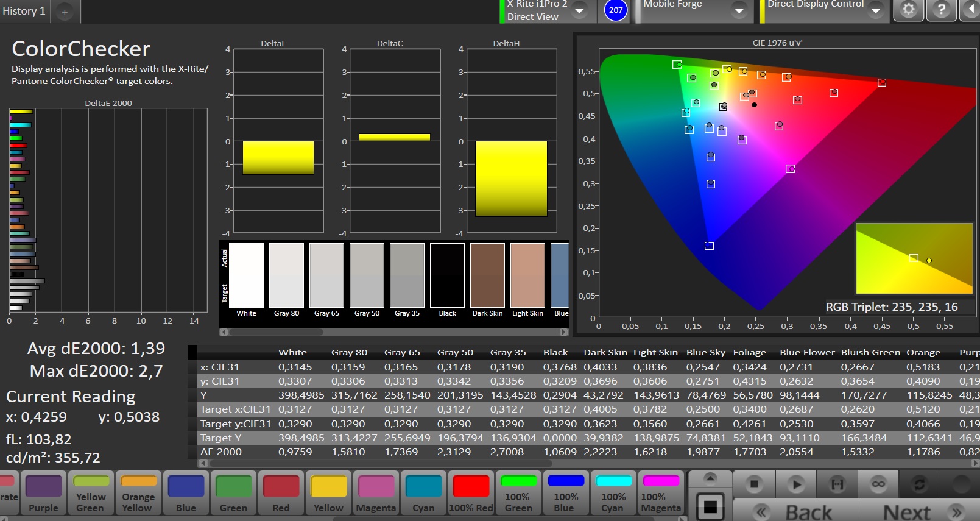Click the help question mark icon
The image size is (980, 521).
(x=941, y=10)
